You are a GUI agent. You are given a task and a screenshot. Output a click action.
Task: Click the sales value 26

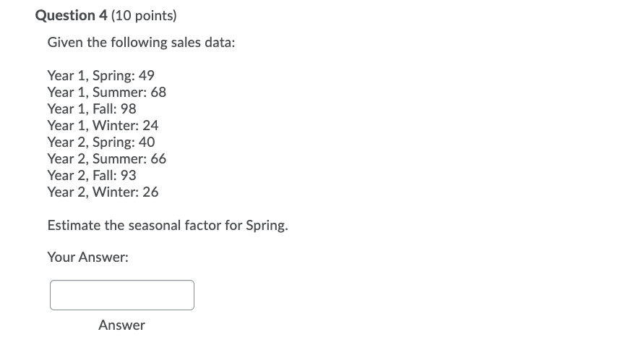150,192
